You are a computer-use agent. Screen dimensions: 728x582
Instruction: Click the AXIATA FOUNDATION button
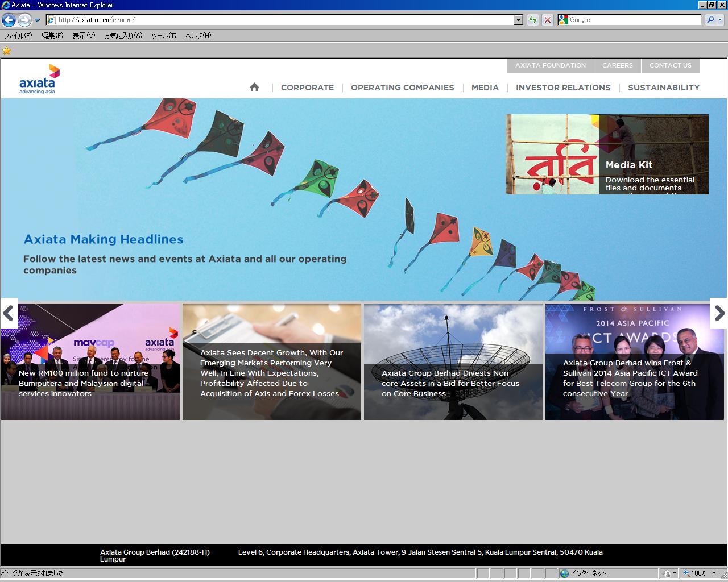point(551,65)
